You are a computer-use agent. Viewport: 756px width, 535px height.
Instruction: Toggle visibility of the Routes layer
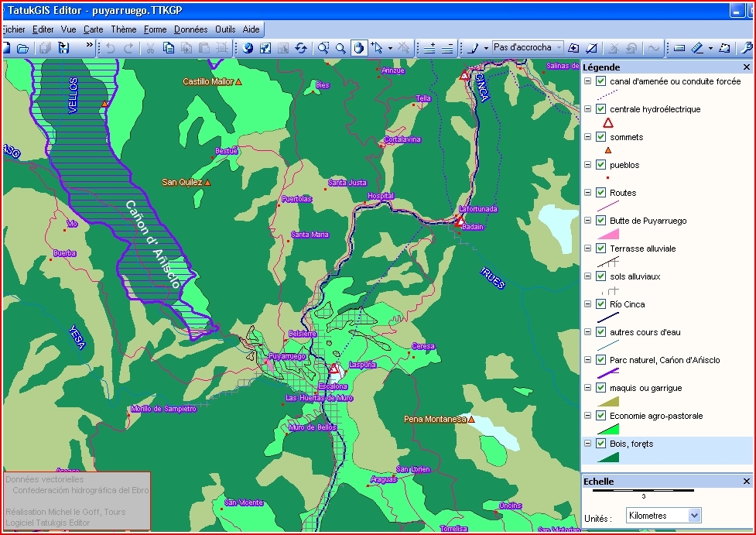[x=600, y=193]
